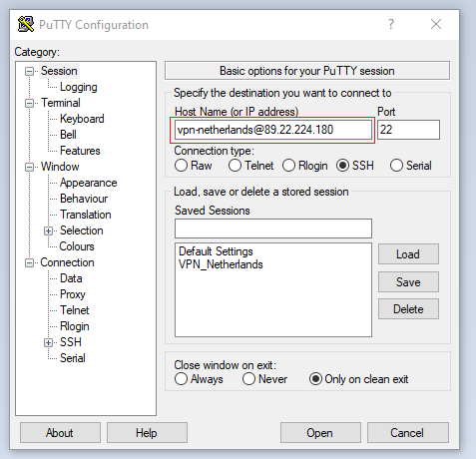Choose Always close window on exit
This screenshot has height=459, width=476.
coord(181,379)
